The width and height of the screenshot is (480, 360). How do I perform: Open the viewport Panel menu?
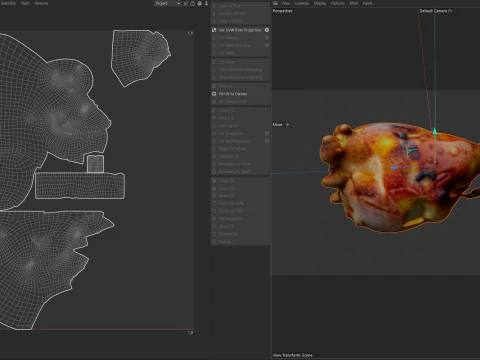tap(367, 3)
